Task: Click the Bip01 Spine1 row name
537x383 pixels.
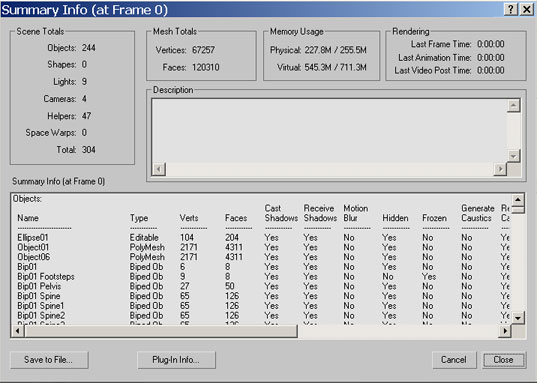Action: click(41, 306)
